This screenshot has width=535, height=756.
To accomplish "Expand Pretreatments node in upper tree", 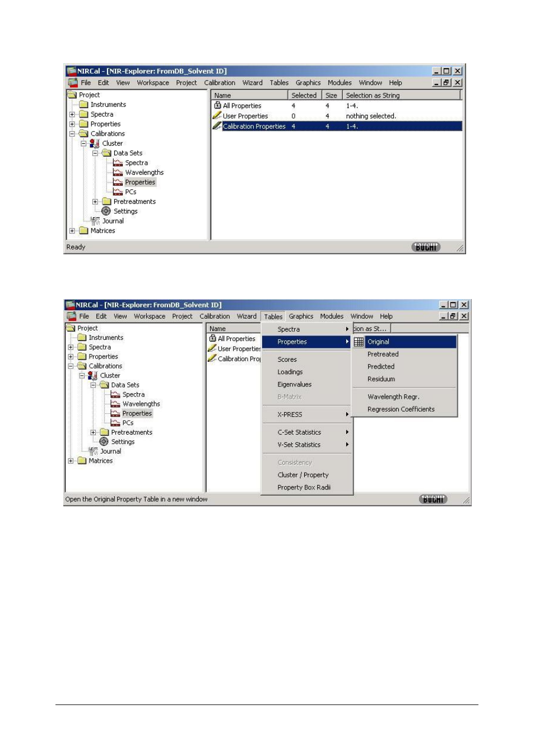I will (x=95, y=202).
